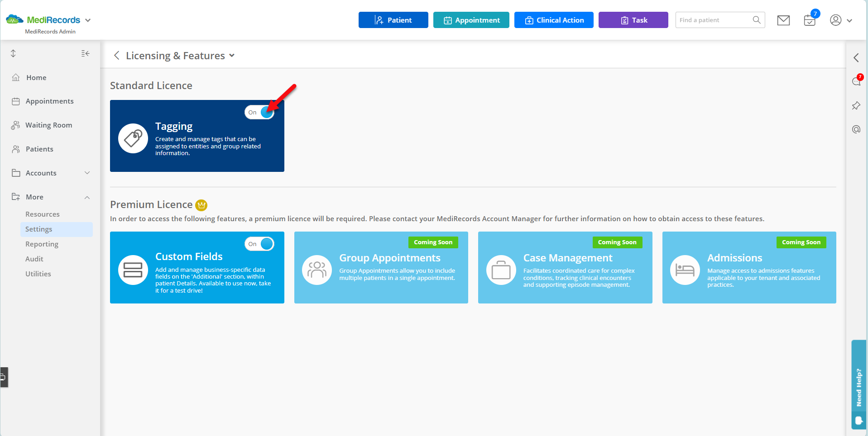Expand the dropdown next to the MediRecords logo
Image resolution: width=868 pixels, height=436 pixels.
coord(88,19)
